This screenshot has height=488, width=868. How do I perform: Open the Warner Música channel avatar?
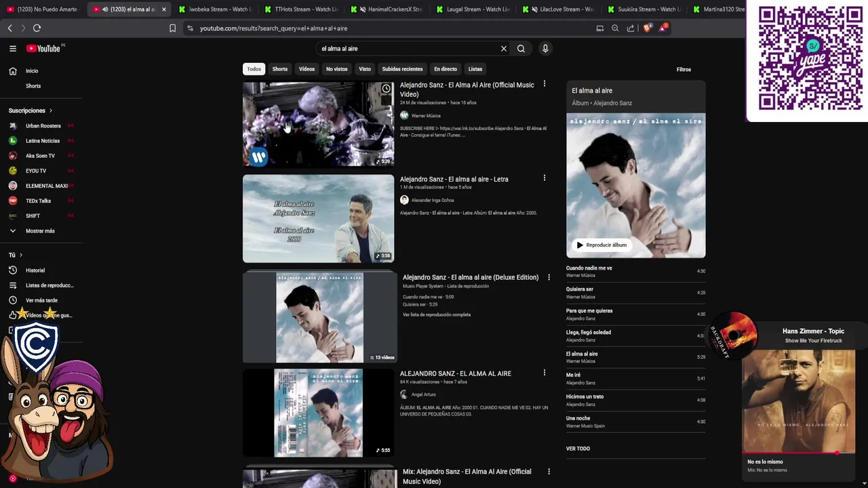click(404, 115)
